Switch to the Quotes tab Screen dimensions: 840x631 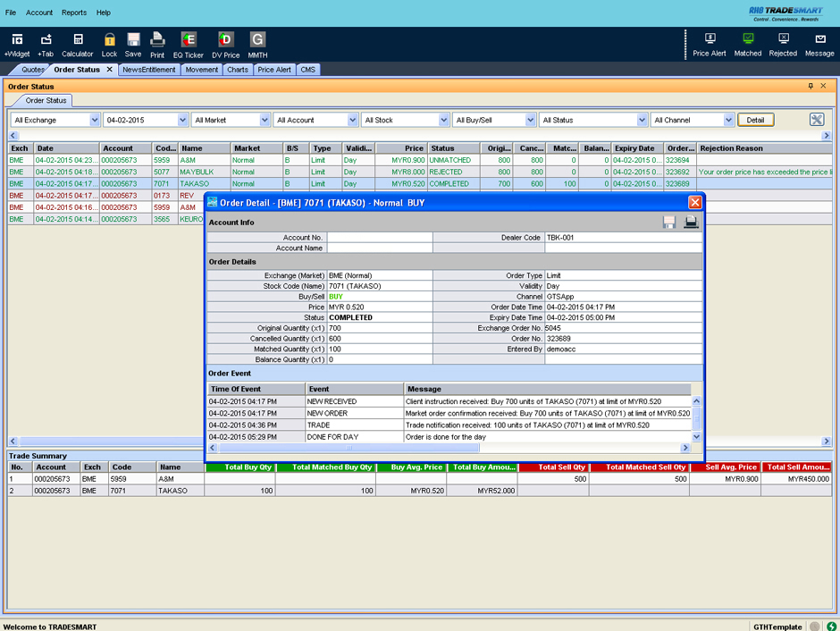tap(32, 70)
